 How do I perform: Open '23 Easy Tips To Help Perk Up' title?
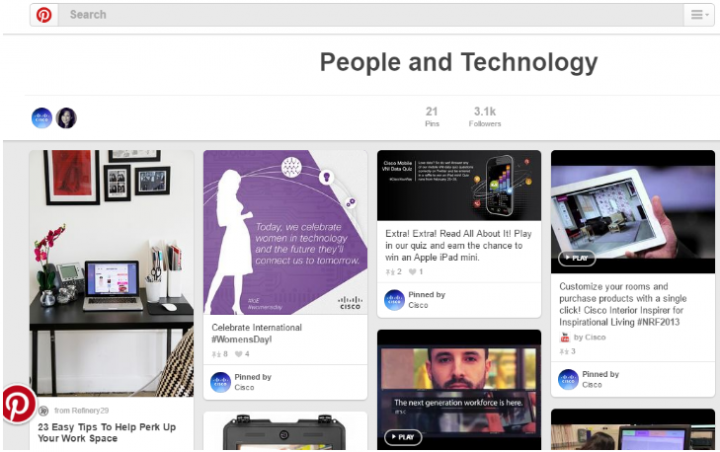(x=107, y=433)
